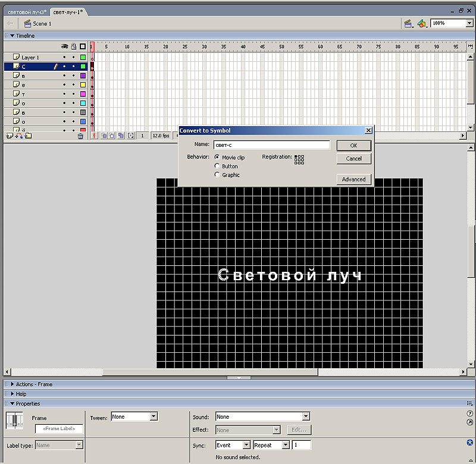Select the Movie clip behavior option
Viewport: 476px width, 464px height.
pos(217,157)
